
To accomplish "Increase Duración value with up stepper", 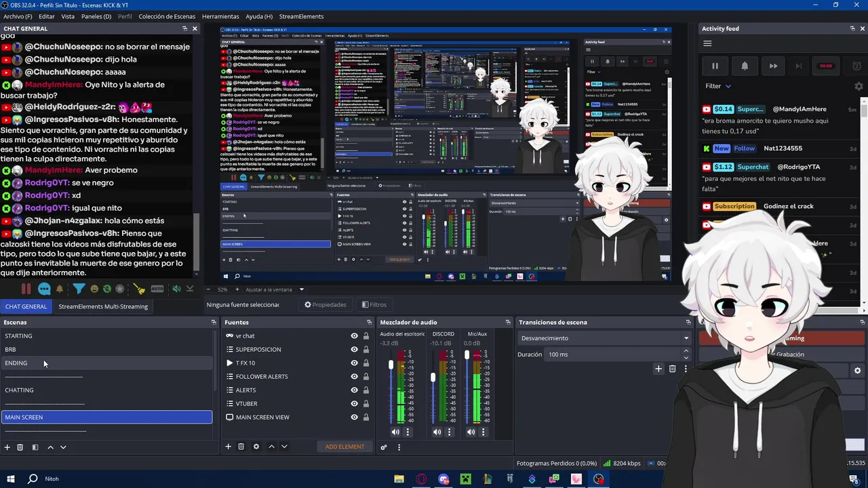I will tap(686, 351).
